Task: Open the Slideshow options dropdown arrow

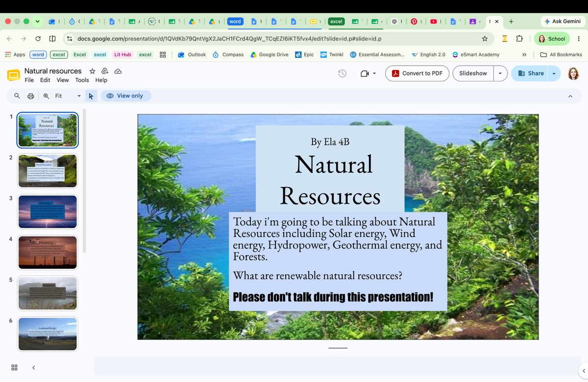Action: (500, 73)
